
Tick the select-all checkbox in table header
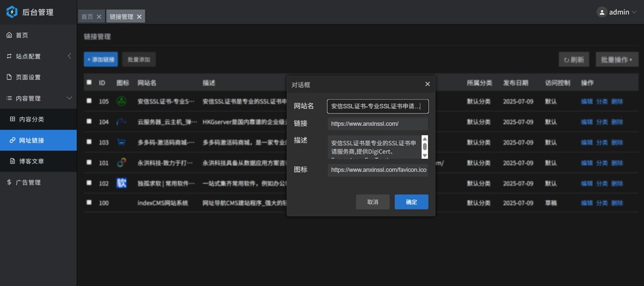(x=89, y=82)
